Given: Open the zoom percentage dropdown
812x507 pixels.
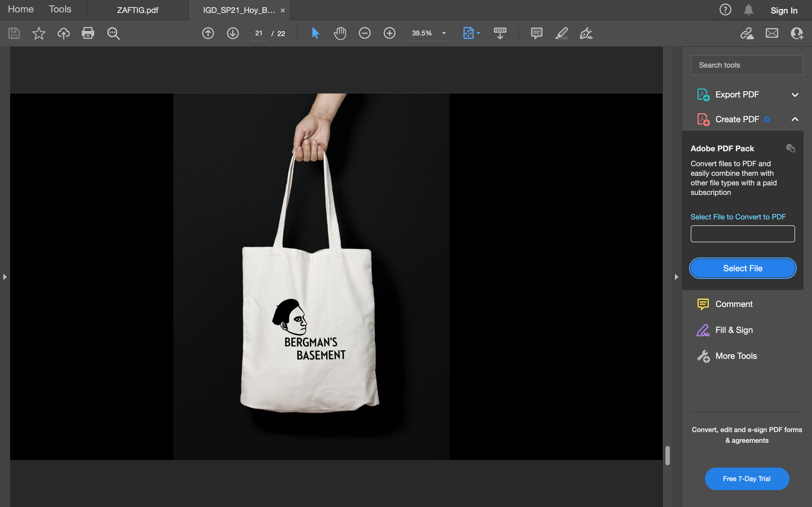Looking at the screenshot, I should [444, 33].
